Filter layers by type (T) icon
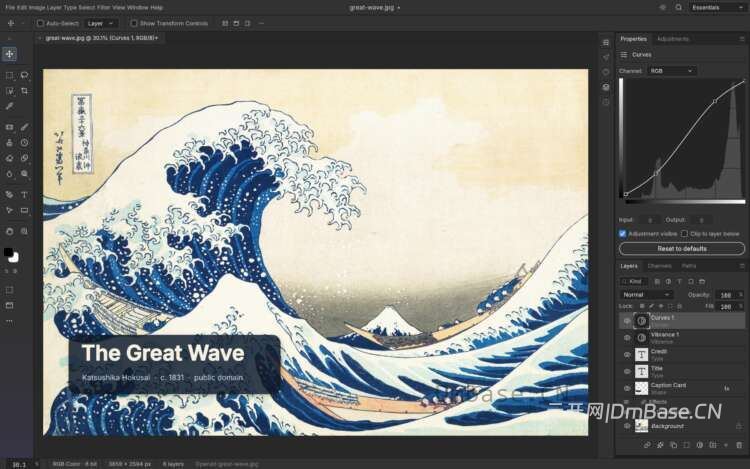This screenshot has height=469, width=750. click(680, 282)
